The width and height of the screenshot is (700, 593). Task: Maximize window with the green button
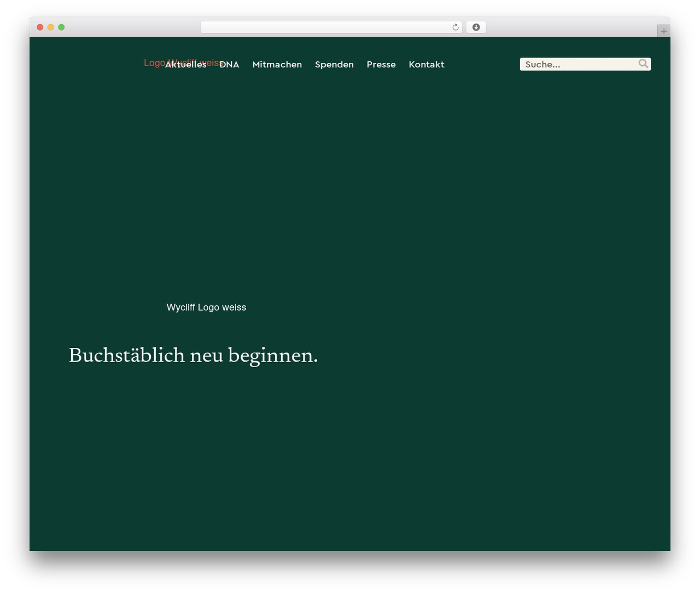61,27
